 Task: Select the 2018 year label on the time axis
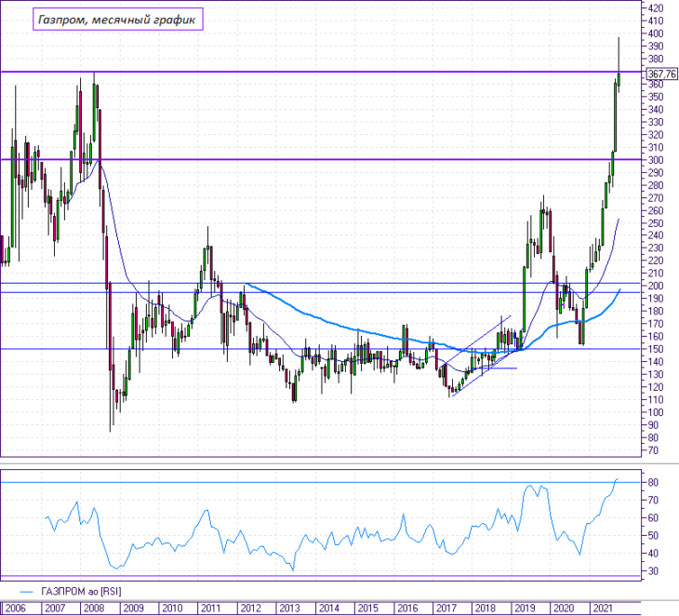click(x=485, y=609)
